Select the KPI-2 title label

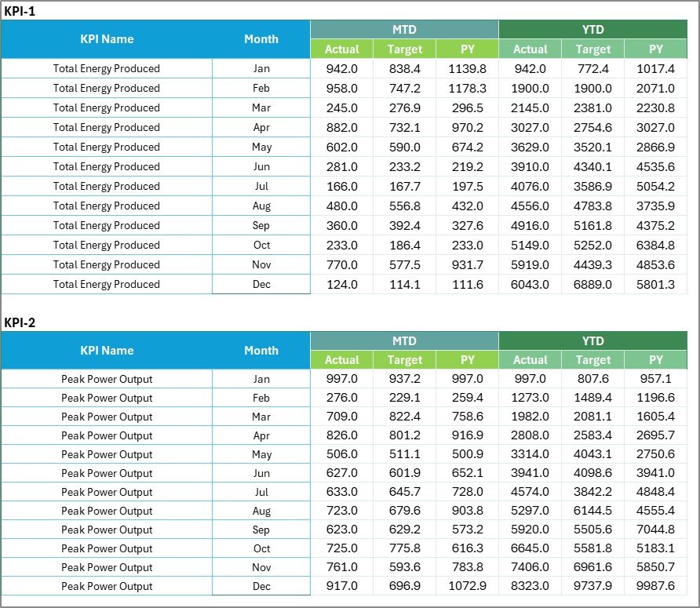click(20, 322)
